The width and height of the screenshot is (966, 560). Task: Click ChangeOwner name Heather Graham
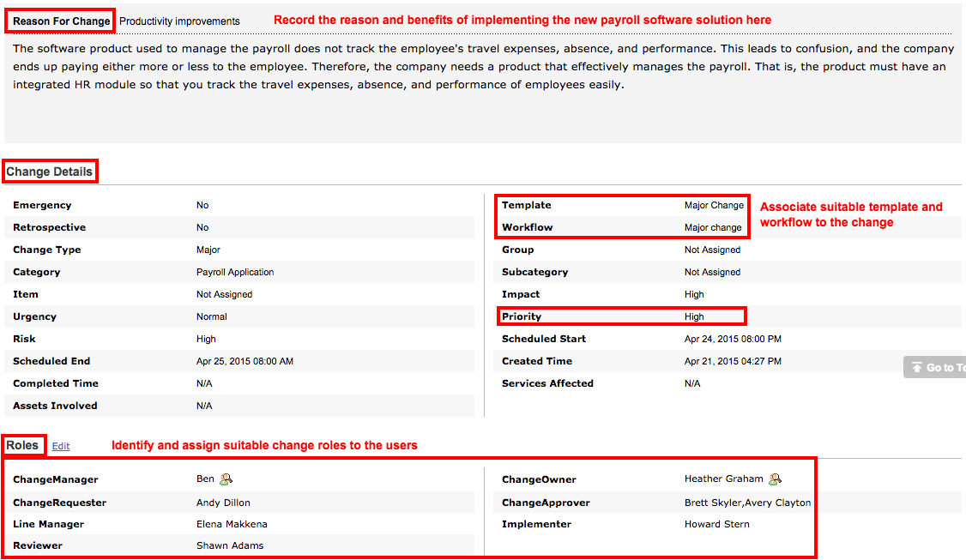click(723, 479)
